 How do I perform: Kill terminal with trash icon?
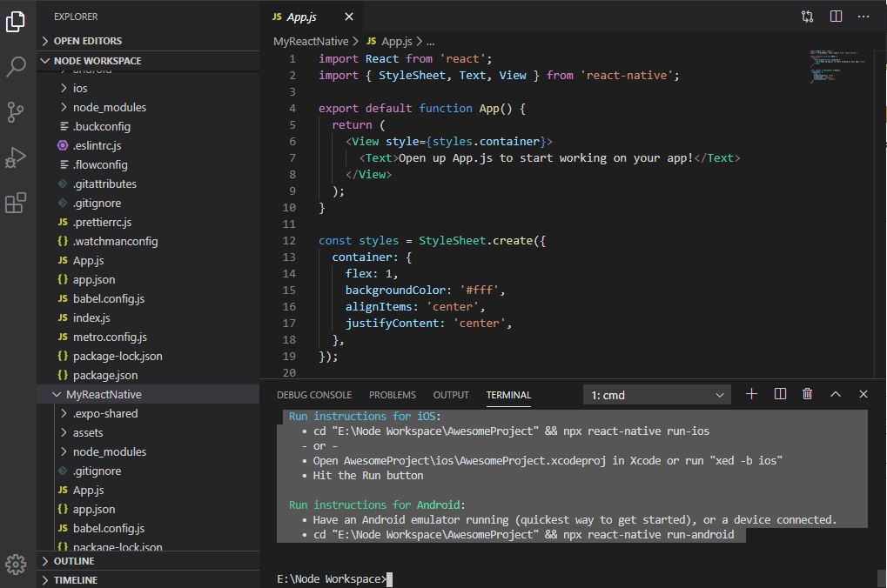pyautogui.click(x=807, y=394)
